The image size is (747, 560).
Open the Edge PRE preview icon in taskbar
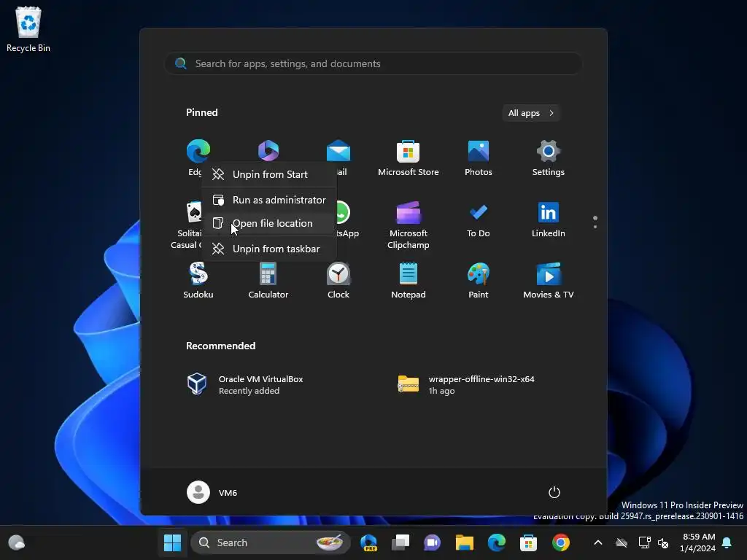368,542
